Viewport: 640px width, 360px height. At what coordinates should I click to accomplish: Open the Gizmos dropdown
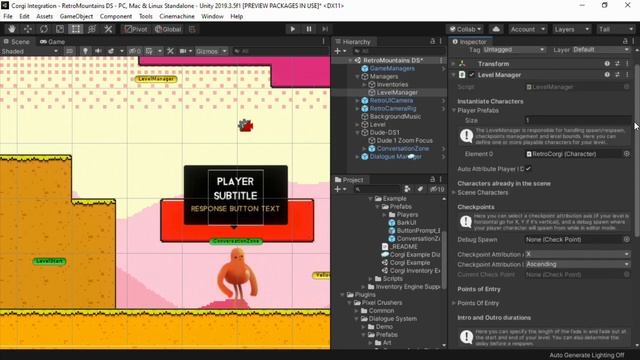point(211,51)
